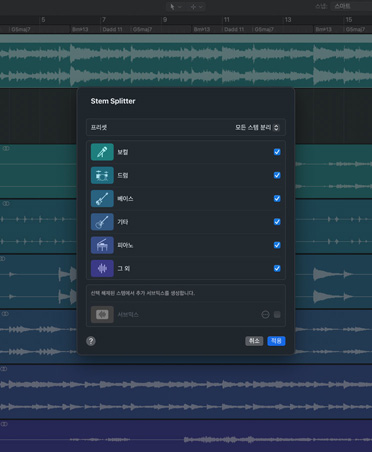This screenshot has height=452, width=372.
Task: Uncheck the 기타 (guitar) checkbox
Action: [277, 222]
